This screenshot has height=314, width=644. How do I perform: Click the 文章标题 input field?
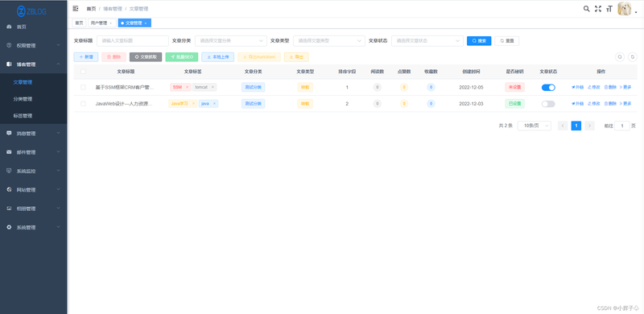tap(133, 41)
